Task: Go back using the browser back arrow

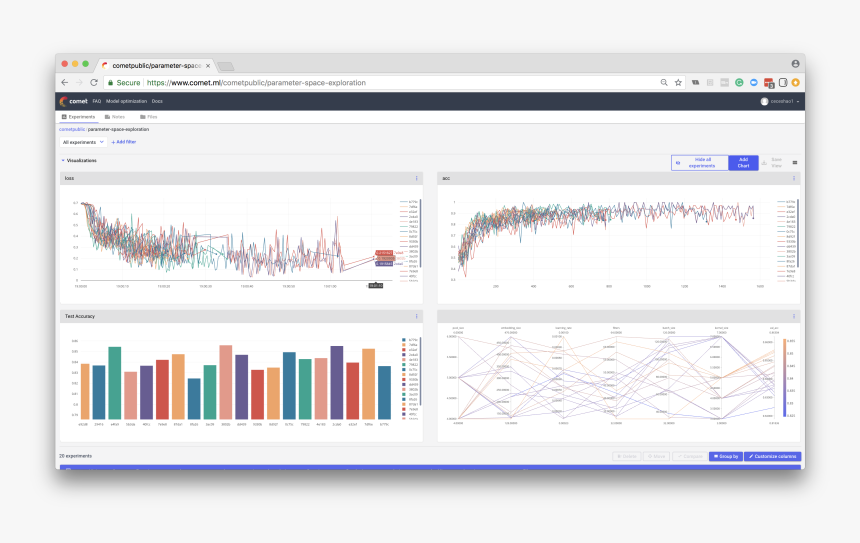Action: [65, 82]
